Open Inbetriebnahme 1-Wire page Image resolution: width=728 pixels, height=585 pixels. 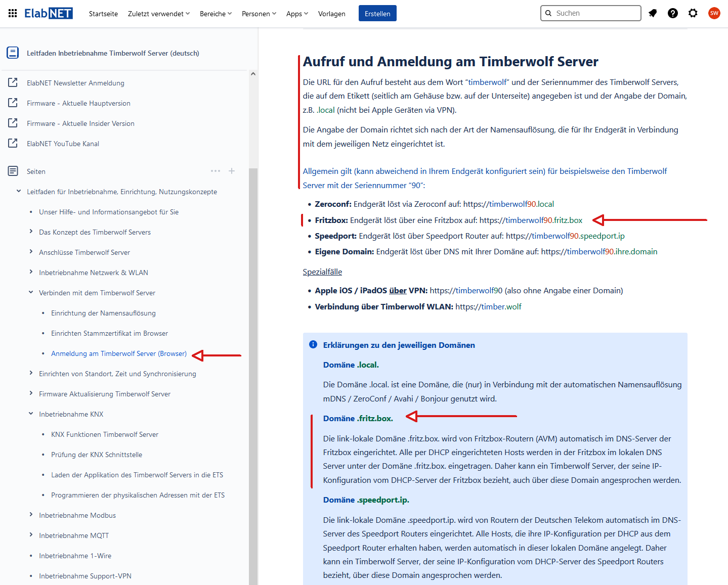[75, 556]
